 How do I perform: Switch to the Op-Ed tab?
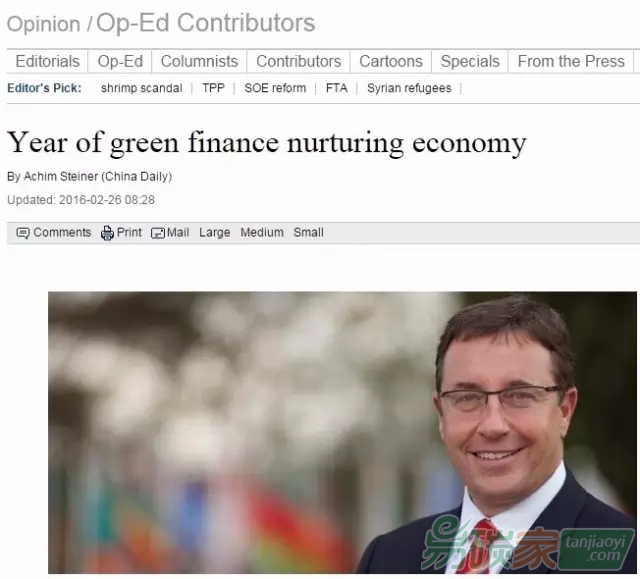[120, 61]
